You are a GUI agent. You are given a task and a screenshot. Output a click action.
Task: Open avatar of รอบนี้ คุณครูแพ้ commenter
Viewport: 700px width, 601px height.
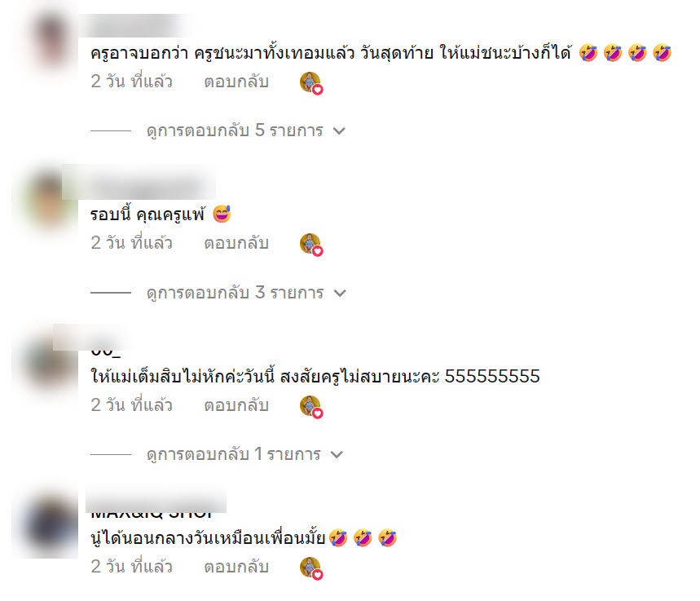pyautogui.click(x=48, y=200)
